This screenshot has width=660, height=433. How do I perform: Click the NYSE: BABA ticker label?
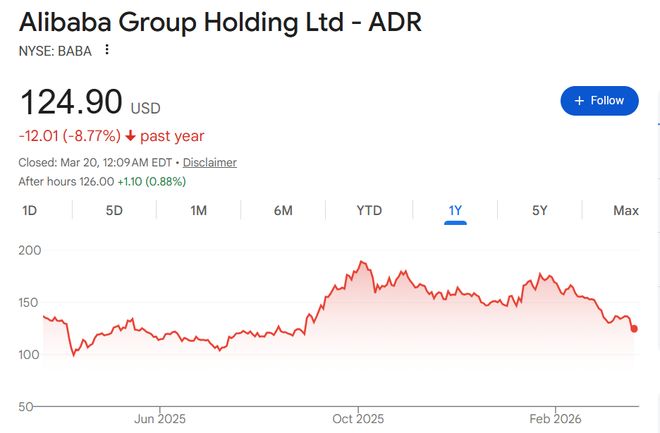pyautogui.click(x=55, y=51)
